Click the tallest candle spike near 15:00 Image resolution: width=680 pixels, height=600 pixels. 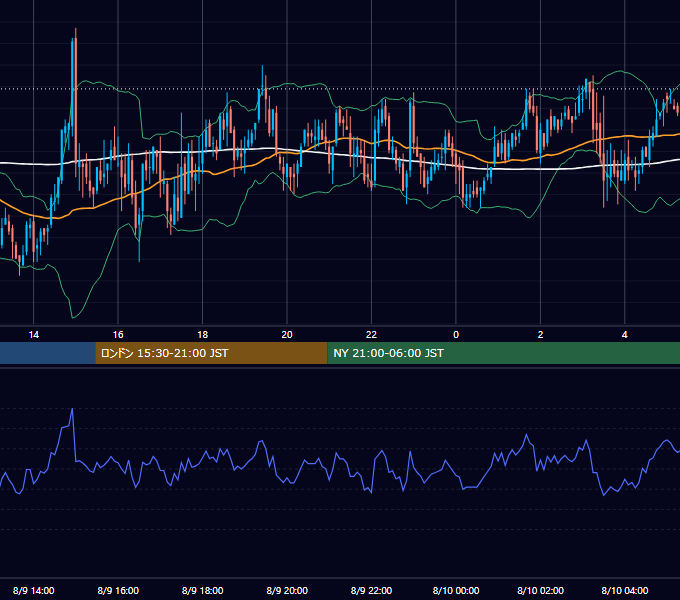75,102
